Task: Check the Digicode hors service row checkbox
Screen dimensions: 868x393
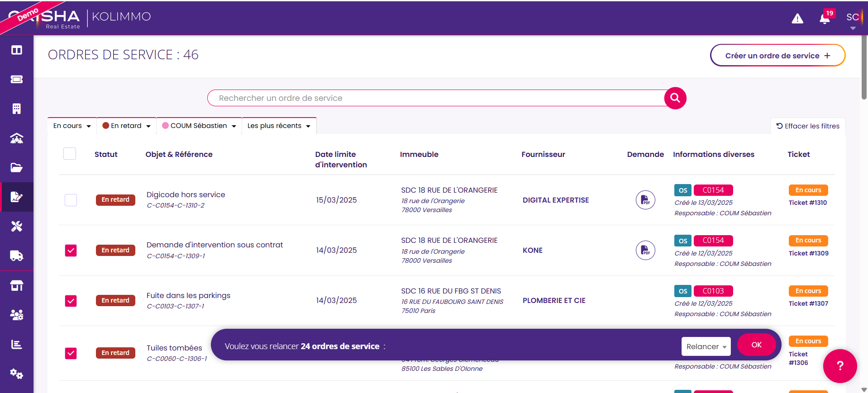Action: [71, 200]
